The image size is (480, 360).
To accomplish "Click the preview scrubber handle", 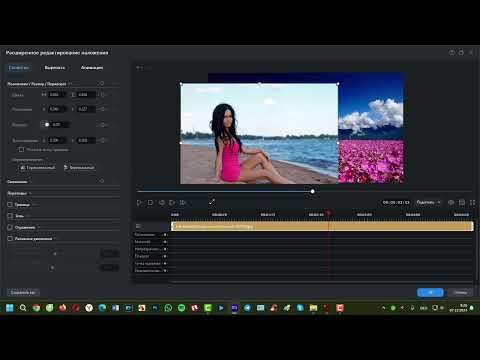I will tap(312, 191).
